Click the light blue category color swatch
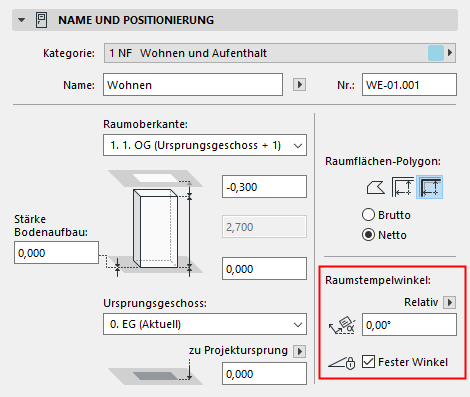The height and width of the screenshot is (397, 470). (x=436, y=53)
